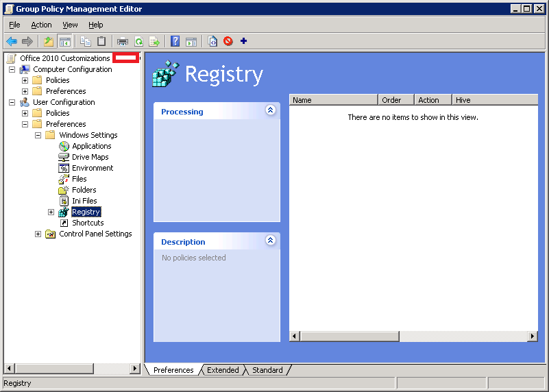This screenshot has width=549, height=392.
Task: Select Drive Maps in the tree
Action: pos(90,157)
